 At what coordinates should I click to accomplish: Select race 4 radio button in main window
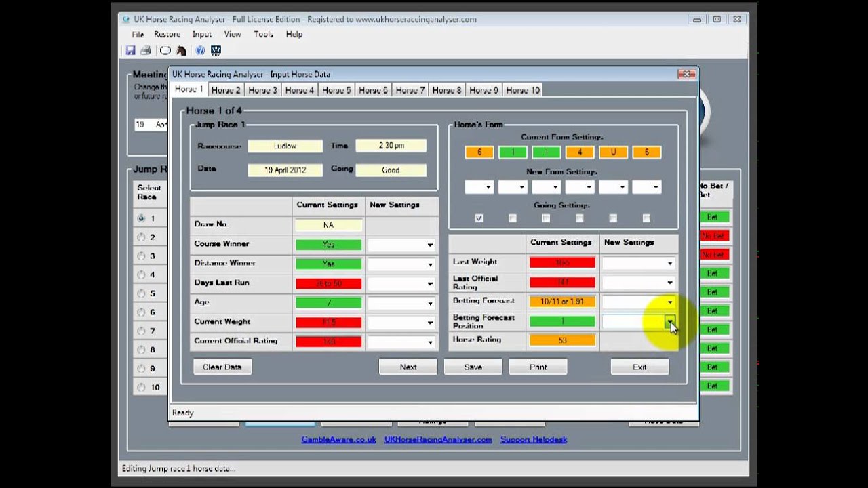[141, 274]
